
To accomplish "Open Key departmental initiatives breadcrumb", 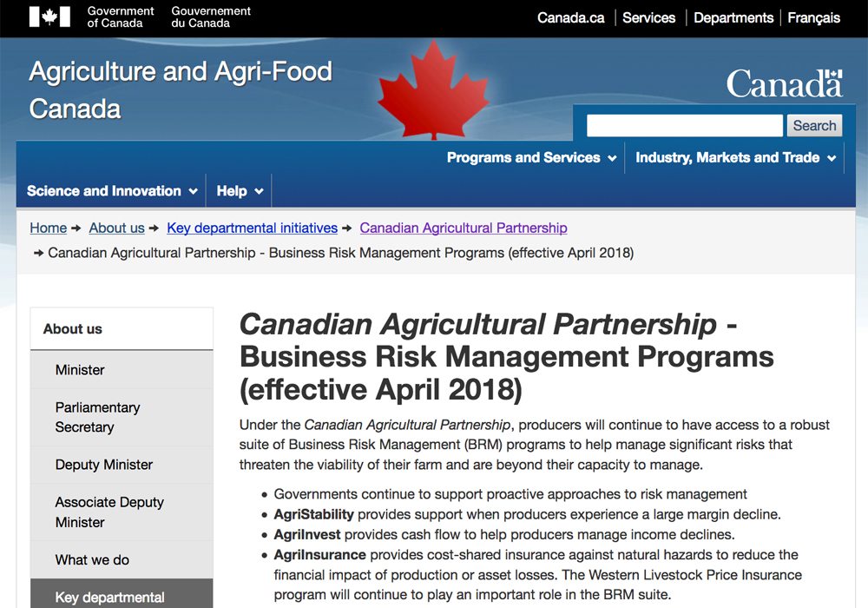I will (252, 228).
